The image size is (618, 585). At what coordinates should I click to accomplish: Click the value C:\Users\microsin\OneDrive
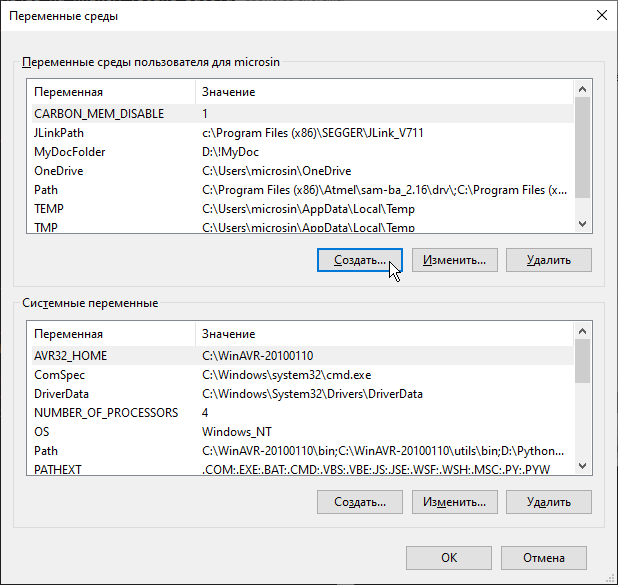276,171
